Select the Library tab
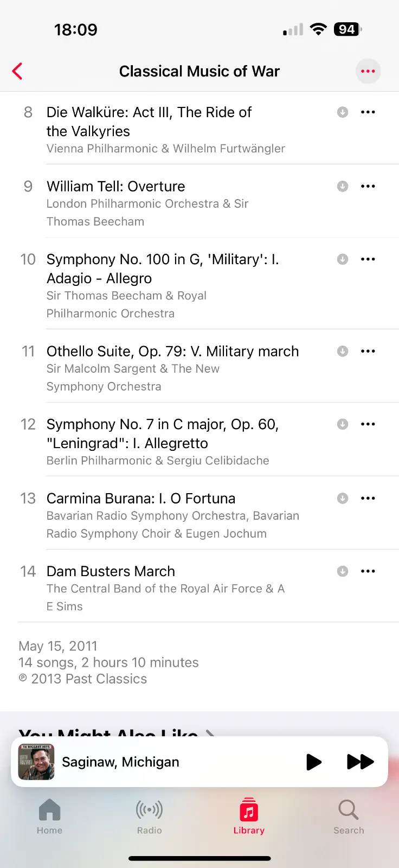This screenshot has width=399, height=868. click(249, 816)
